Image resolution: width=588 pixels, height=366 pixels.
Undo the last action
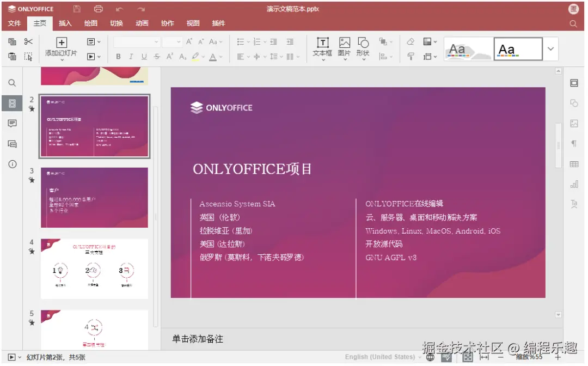120,9
